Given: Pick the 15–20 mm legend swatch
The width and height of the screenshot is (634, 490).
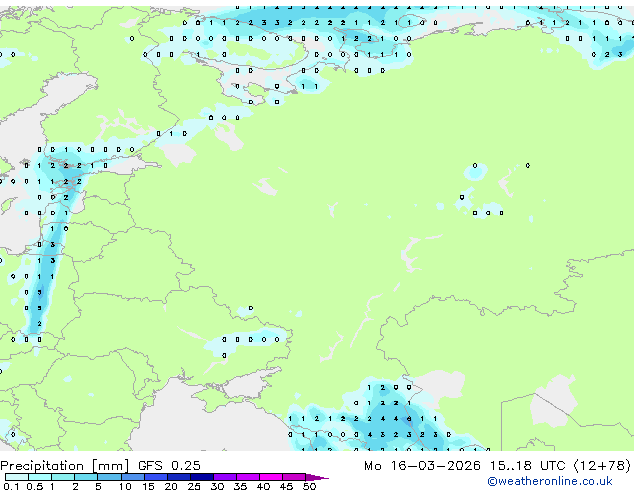Looking at the screenshot, I should 155,477.
